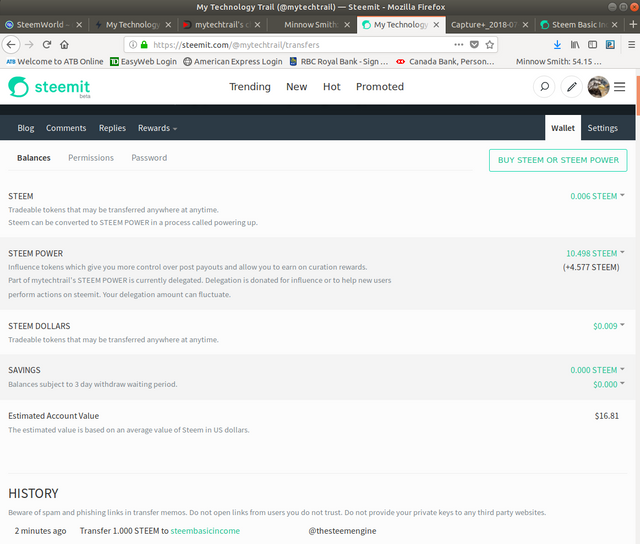
Task: Open a new browser tab
Action: pyautogui.click(x=633, y=24)
